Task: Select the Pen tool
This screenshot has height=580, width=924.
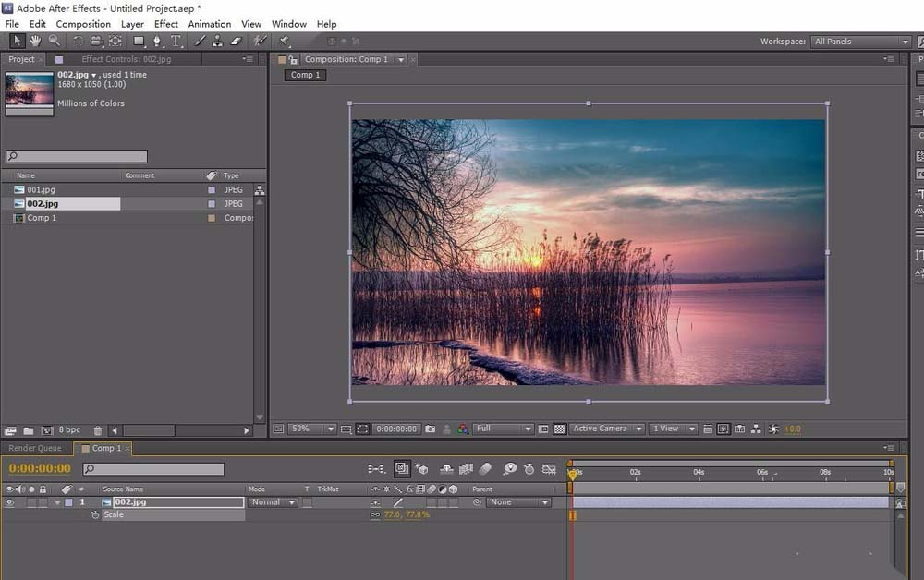Action: 157,41
